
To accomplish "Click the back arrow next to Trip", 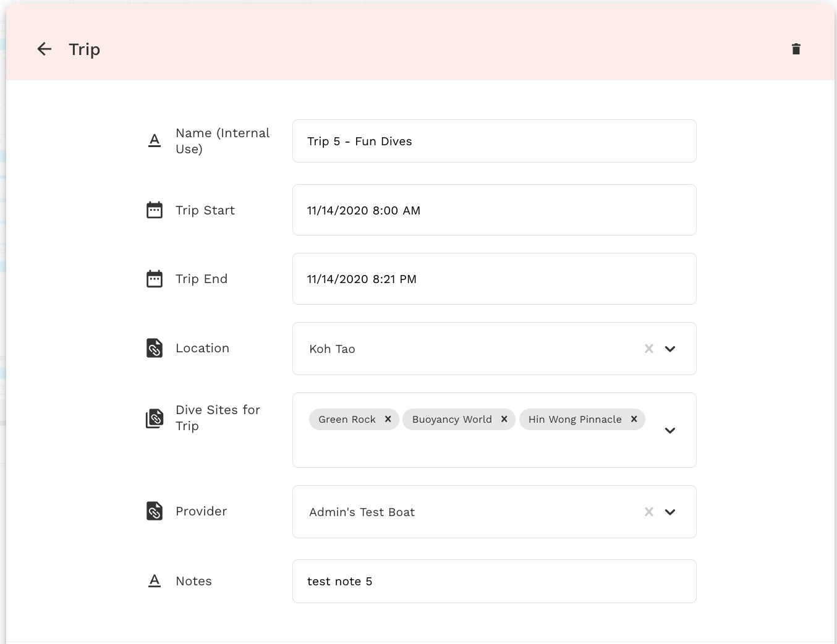I will [x=45, y=49].
